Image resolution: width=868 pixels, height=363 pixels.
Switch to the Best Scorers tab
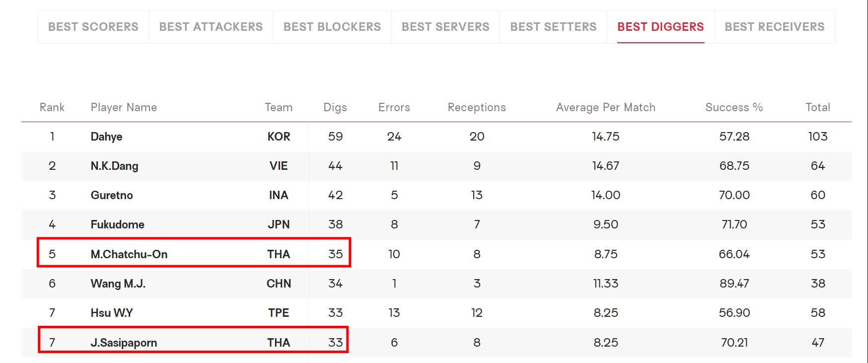pos(93,27)
